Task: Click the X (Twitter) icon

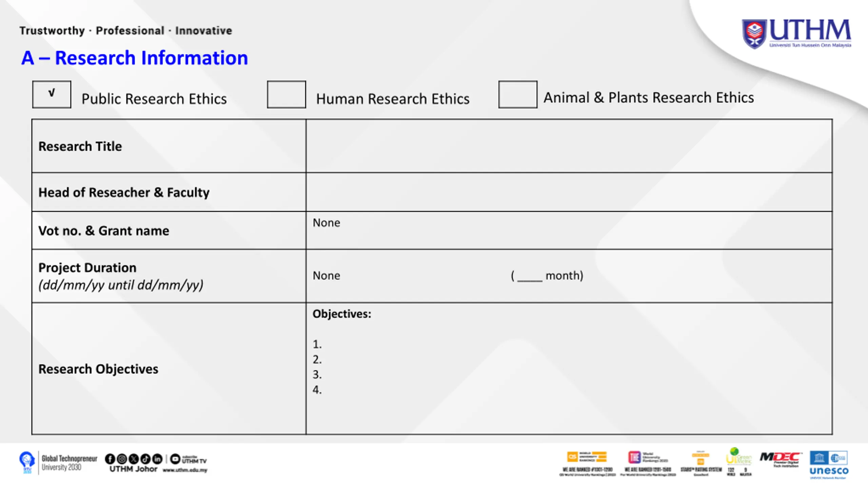Action: (x=134, y=459)
